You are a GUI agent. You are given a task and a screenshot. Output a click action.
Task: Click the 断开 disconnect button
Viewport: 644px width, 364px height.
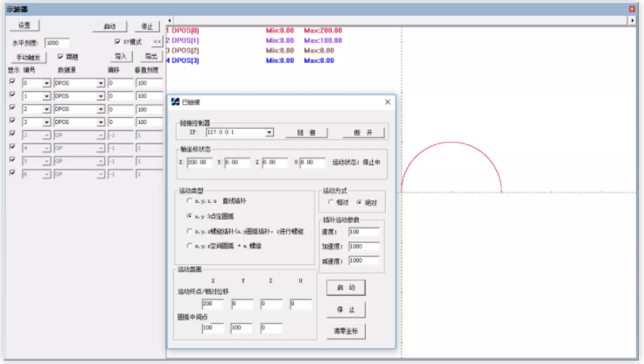tap(363, 132)
